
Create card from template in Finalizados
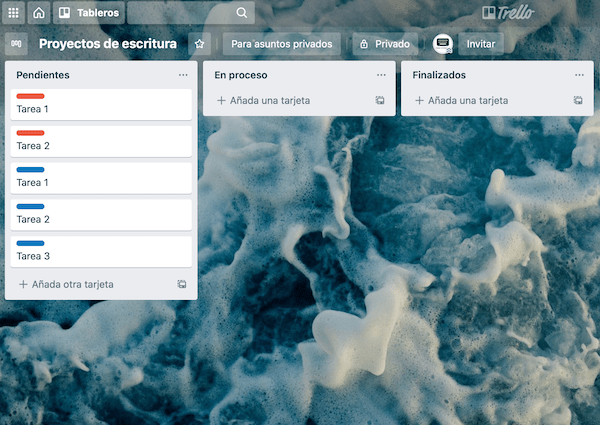click(x=578, y=100)
